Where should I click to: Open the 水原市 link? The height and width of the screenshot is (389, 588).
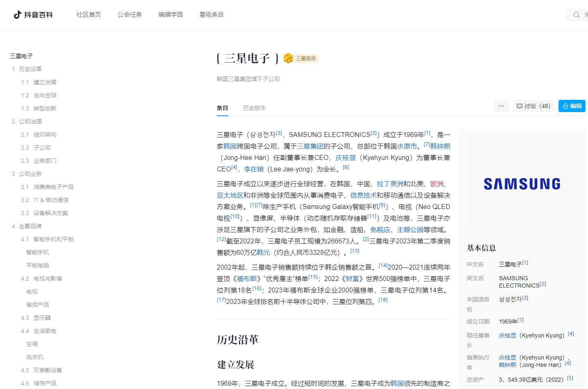click(x=407, y=146)
